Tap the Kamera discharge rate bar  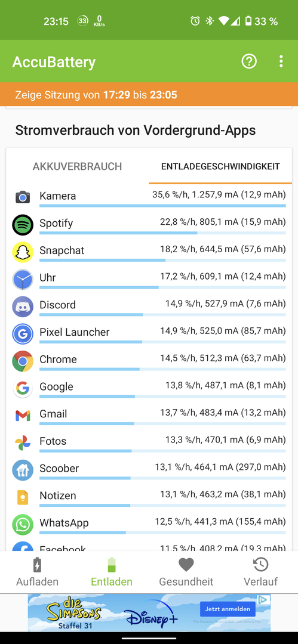coord(162,205)
